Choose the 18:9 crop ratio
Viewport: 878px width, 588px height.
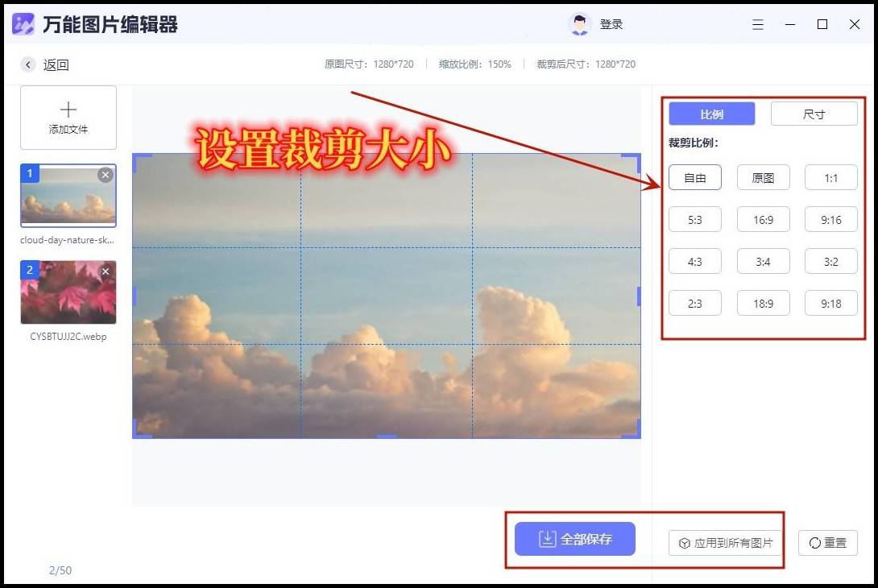pos(763,303)
